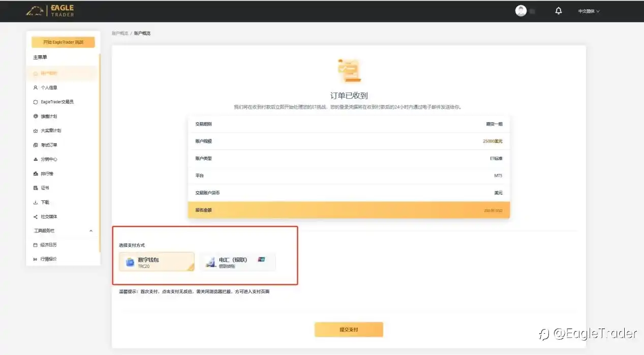Click the 交易组别 row label
The height and width of the screenshot is (355, 644).
click(203, 124)
